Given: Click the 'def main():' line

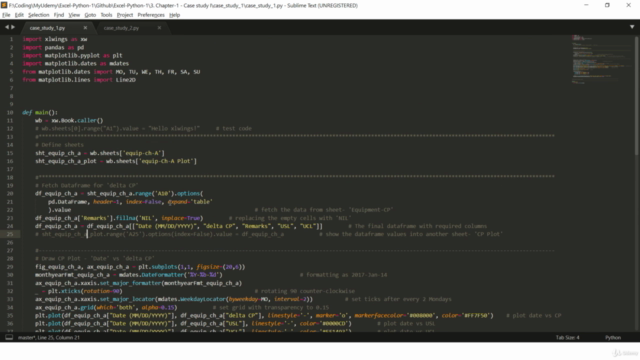Looking at the screenshot, I should (40, 112).
